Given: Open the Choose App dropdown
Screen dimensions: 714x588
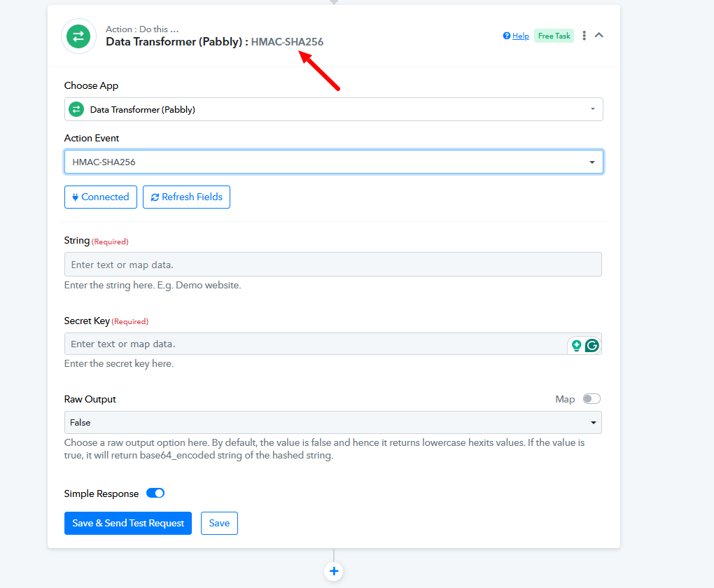Looking at the screenshot, I should [x=333, y=109].
